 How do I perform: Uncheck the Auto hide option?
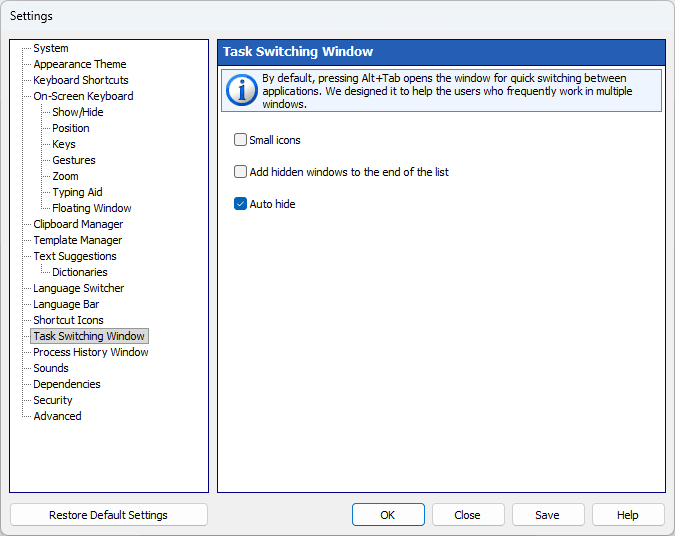point(240,204)
